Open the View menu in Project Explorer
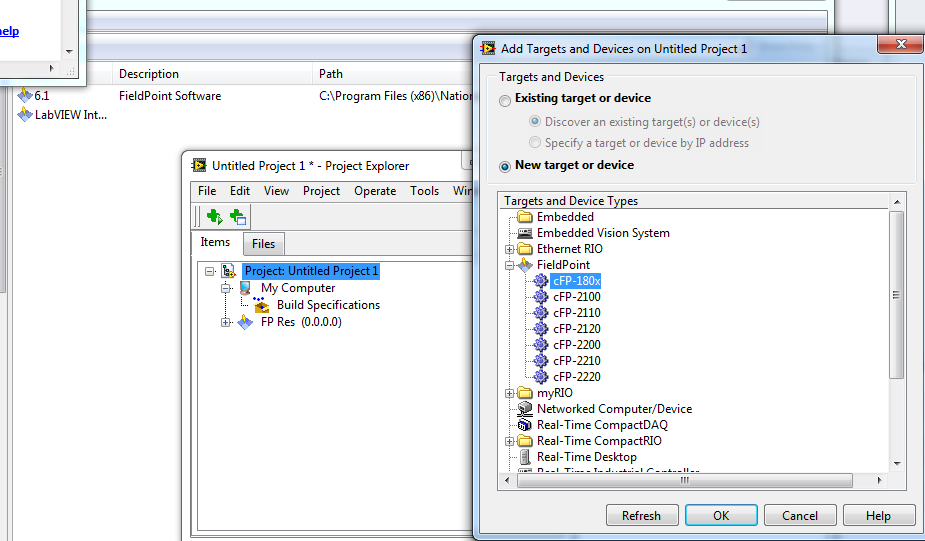Viewport: 925px width, 541px height. tap(276, 191)
